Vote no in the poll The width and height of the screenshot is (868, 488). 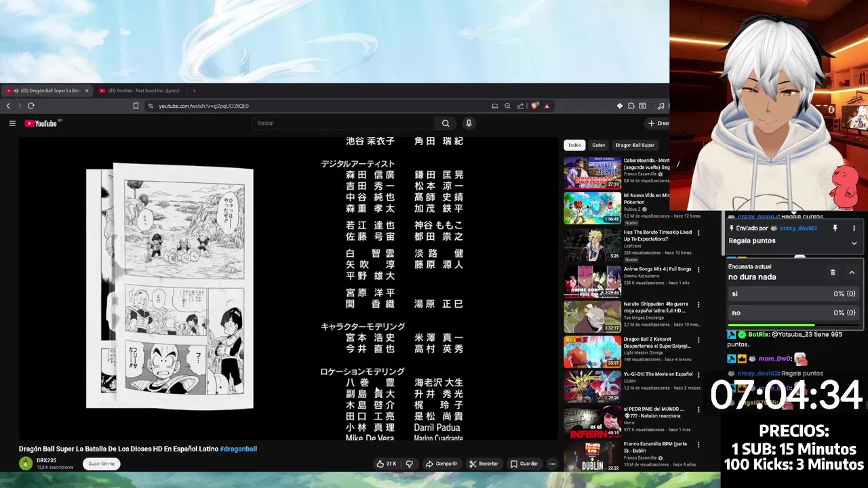[x=794, y=312]
